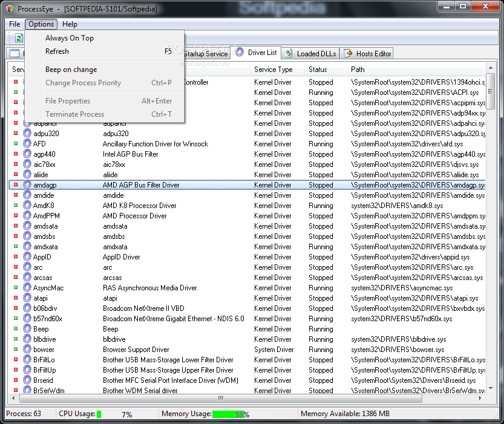Click the vertical scrollbar thumb
The height and width of the screenshot is (424, 504).
click(x=490, y=91)
